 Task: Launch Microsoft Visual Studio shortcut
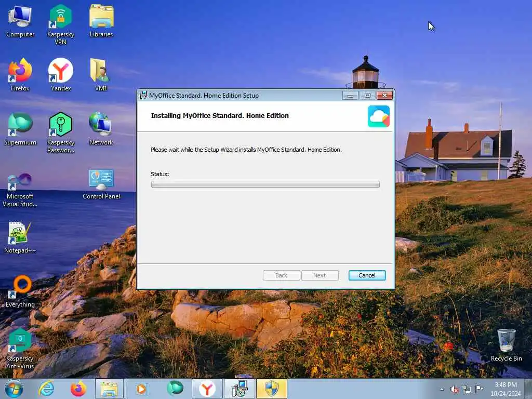[x=20, y=190]
